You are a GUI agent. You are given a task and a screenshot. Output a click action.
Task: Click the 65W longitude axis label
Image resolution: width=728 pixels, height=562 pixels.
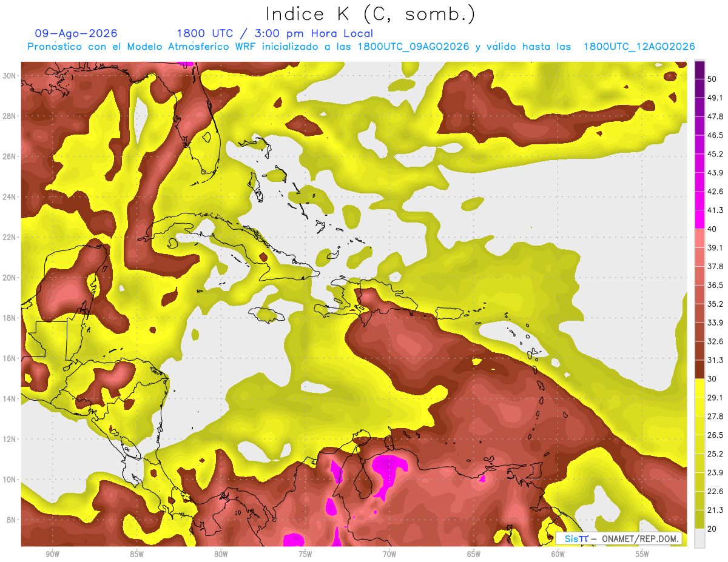click(x=474, y=555)
